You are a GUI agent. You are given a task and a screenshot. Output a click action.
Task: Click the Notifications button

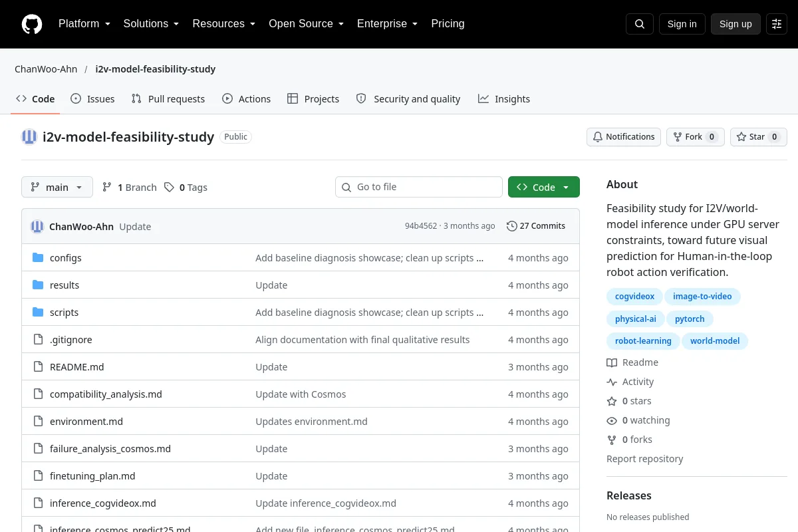tap(624, 137)
